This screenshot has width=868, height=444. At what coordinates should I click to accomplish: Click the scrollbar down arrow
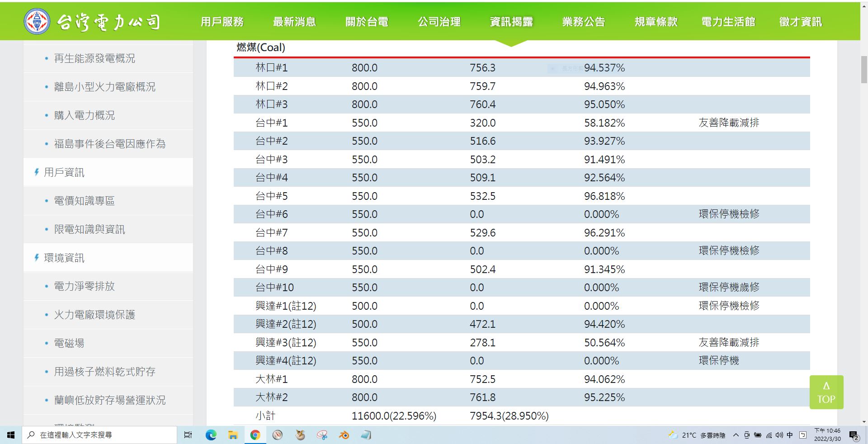point(864,421)
